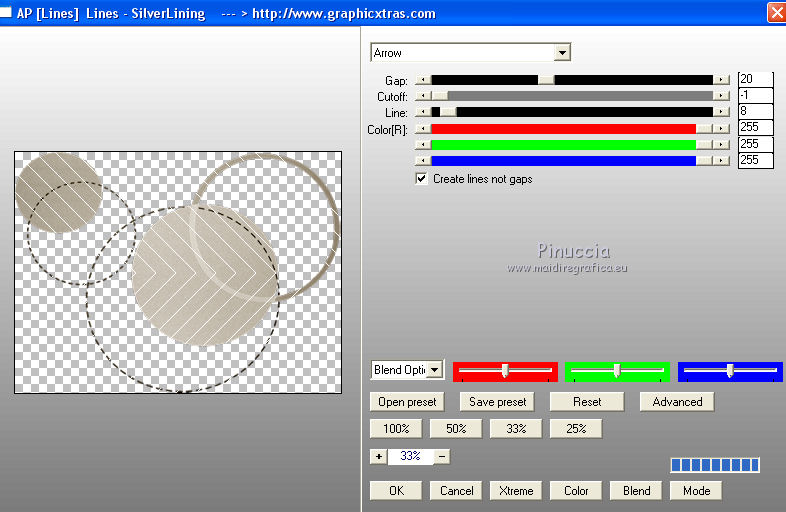Open the Advanced settings button

click(677, 402)
